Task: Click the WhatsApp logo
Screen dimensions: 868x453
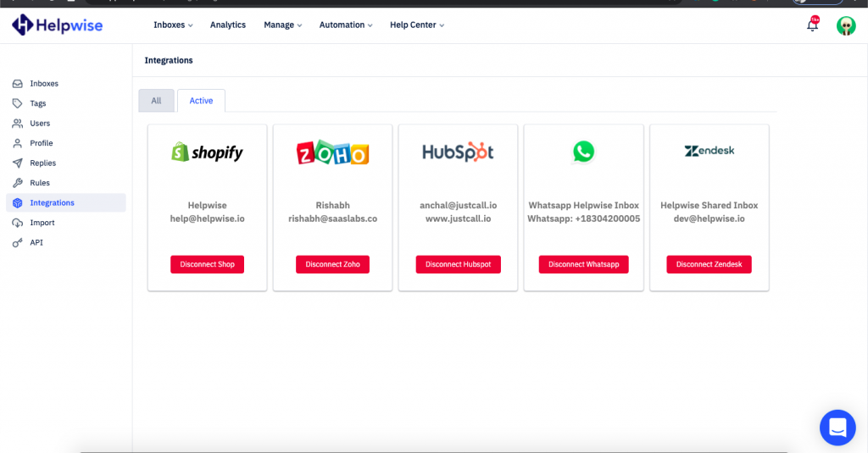Action: pos(583,152)
